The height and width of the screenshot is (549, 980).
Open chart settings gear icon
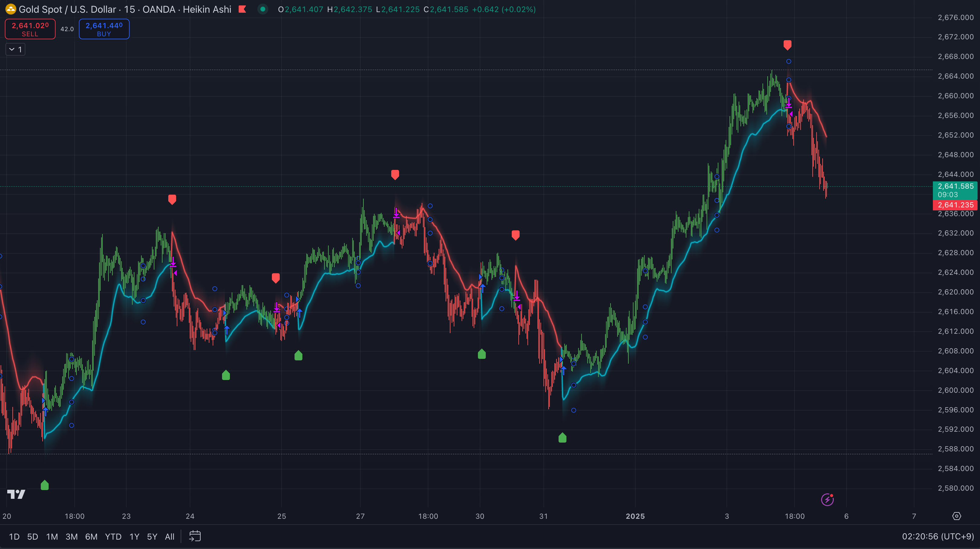(956, 516)
